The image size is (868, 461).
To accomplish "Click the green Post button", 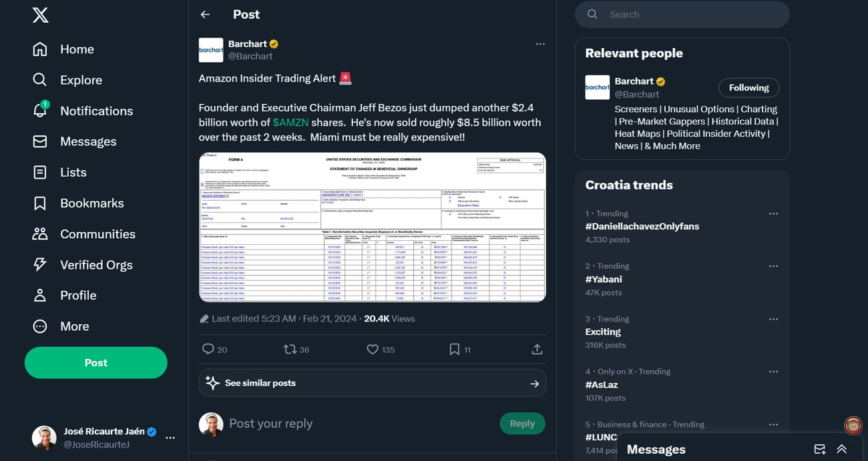I will tap(95, 363).
